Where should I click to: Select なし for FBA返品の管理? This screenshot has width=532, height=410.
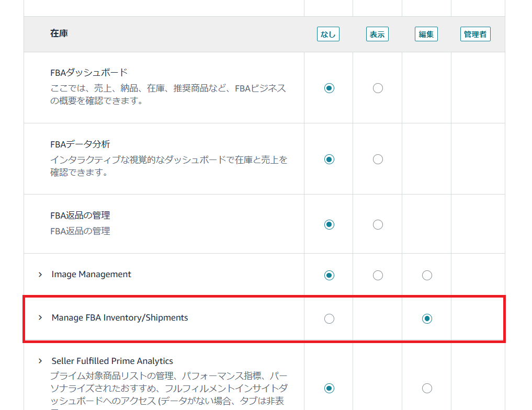point(329,224)
